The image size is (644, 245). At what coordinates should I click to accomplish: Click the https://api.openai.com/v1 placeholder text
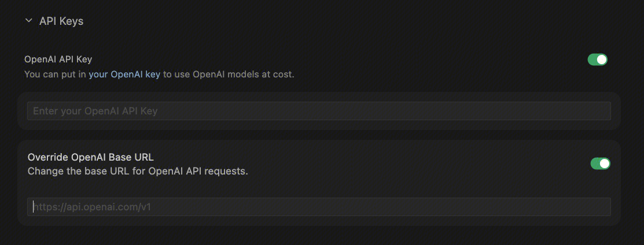[x=93, y=207]
